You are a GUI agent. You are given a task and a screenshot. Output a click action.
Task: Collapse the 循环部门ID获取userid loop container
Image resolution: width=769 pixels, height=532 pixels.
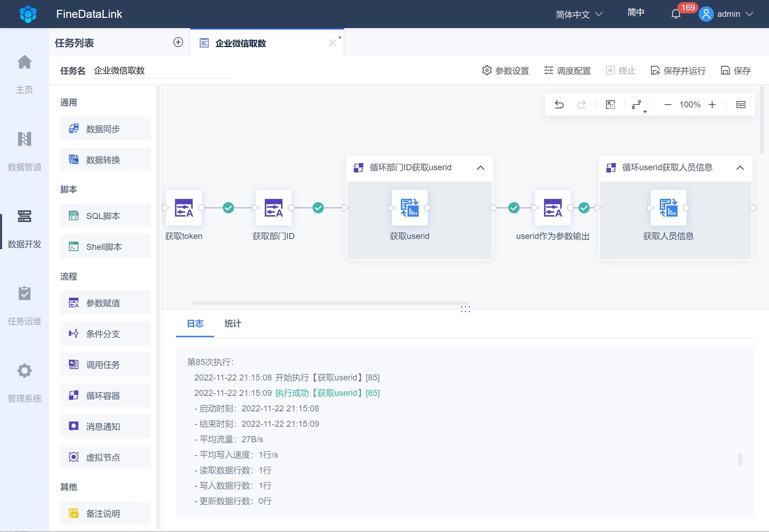481,168
